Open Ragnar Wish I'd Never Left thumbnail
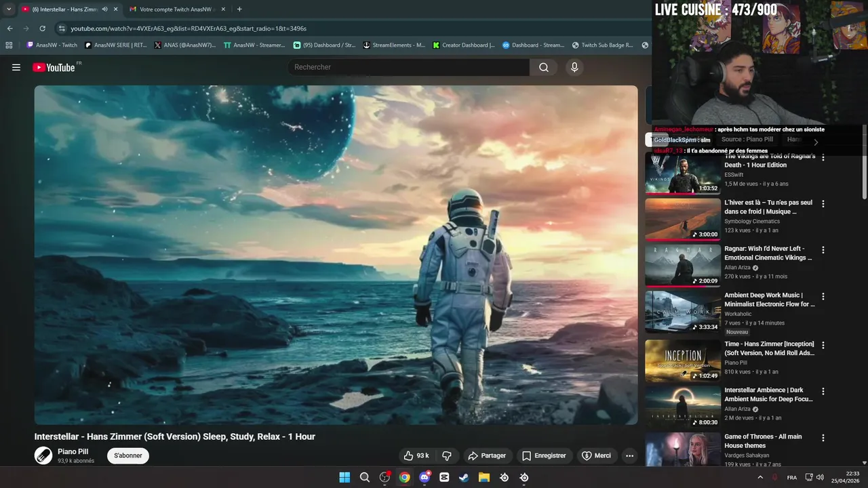The height and width of the screenshot is (488, 868). [x=683, y=266]
